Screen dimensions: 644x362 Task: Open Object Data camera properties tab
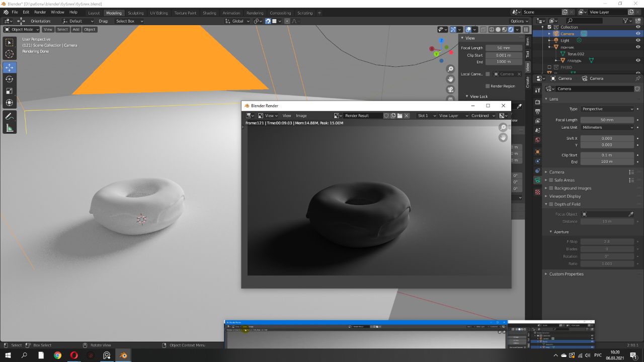pyautogui.click(x=537, y=180)
